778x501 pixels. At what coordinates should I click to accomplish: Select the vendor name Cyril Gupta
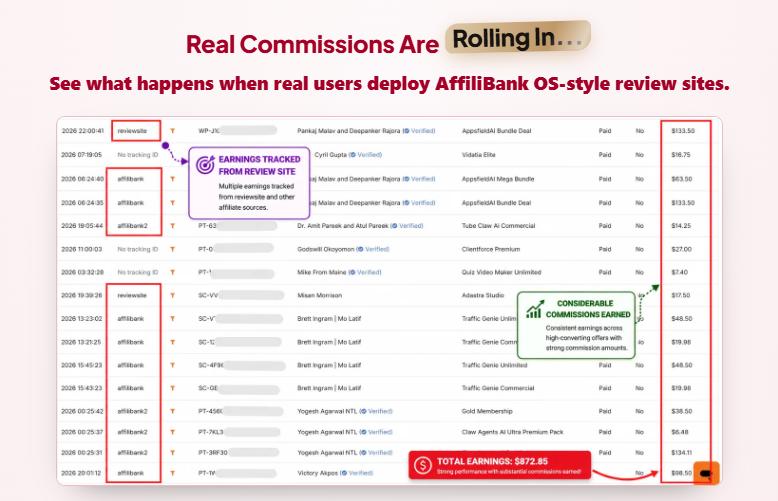pyautogui.click(x=330, y=155)
